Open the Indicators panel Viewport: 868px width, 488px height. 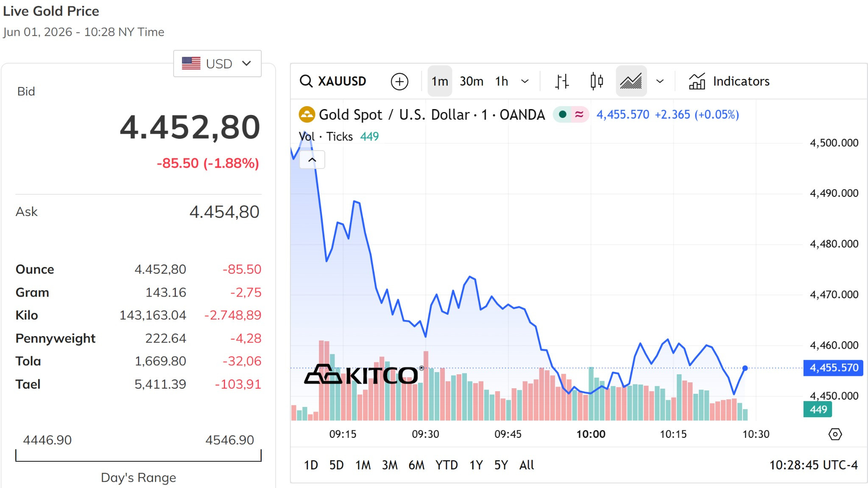729,81
